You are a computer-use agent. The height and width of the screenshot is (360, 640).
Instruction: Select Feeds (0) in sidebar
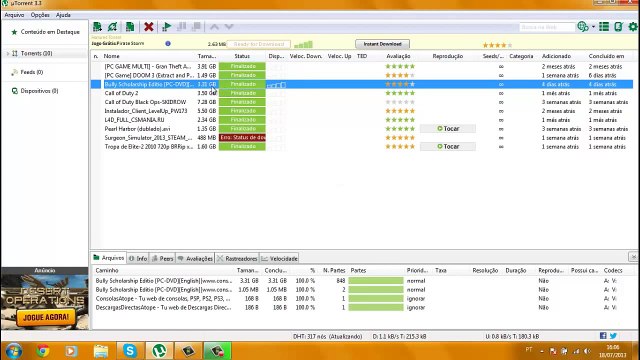[x=32, y=72]
